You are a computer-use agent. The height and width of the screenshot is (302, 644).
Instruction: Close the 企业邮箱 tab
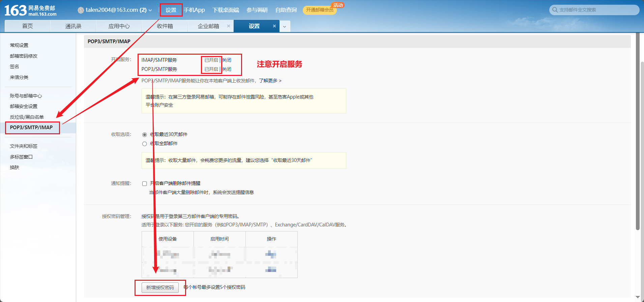tap(229, 26)
